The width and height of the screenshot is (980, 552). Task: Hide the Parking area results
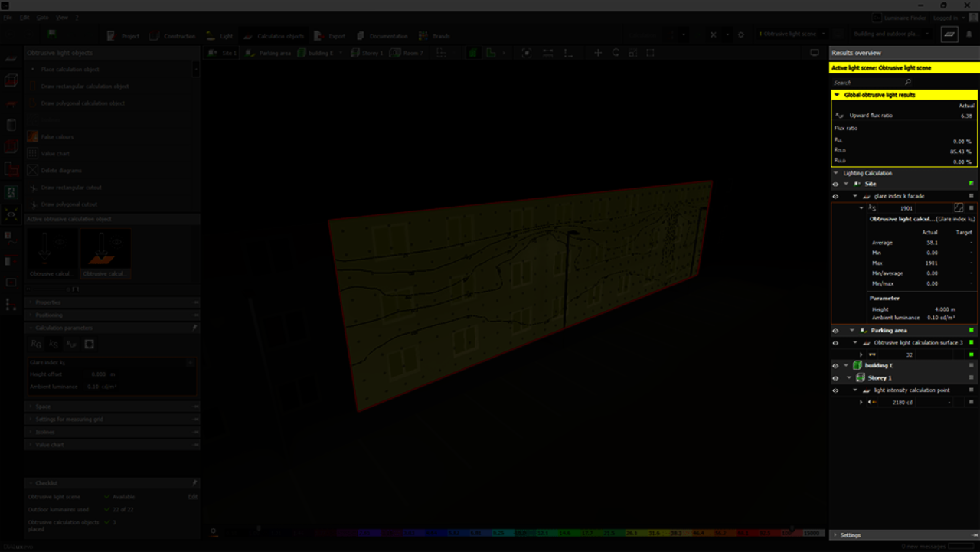tap(835, 331)
